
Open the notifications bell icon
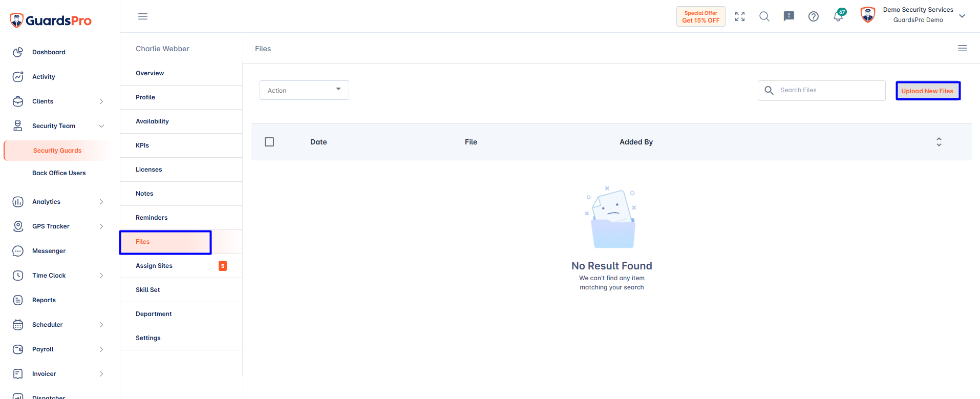(838, 16)
